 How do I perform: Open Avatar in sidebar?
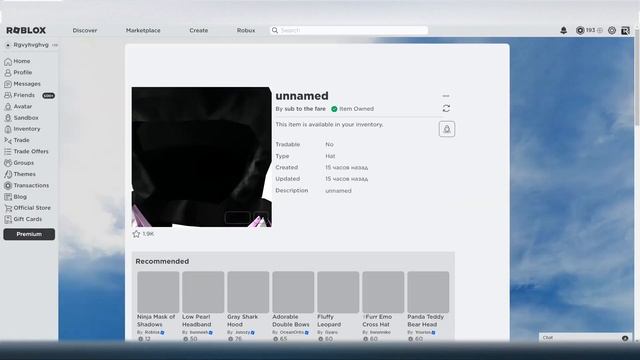click(x=18, y=107)
